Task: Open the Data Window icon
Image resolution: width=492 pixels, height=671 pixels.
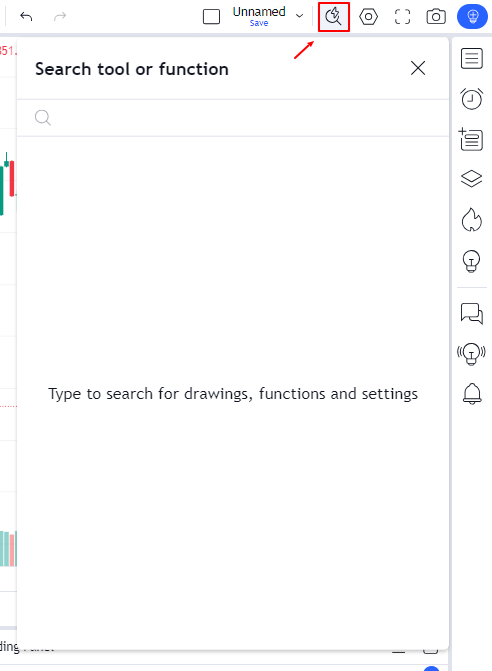Action: [471, 139]
